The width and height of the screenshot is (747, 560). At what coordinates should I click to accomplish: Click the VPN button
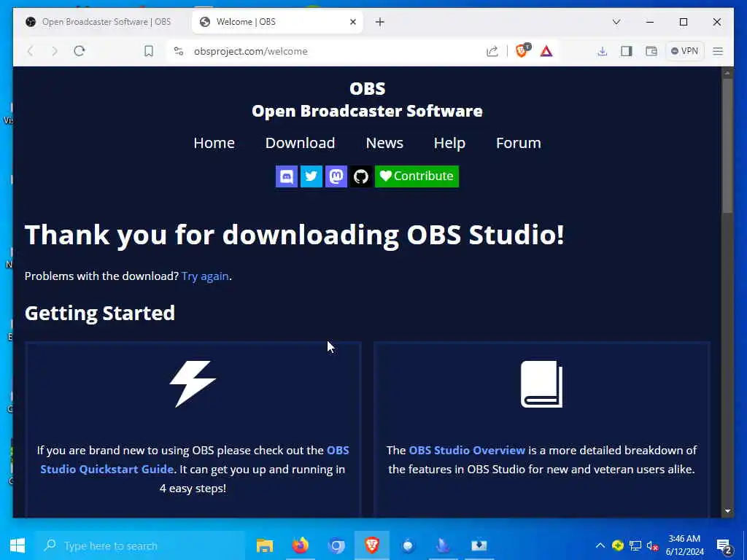(x=684, y=51)
